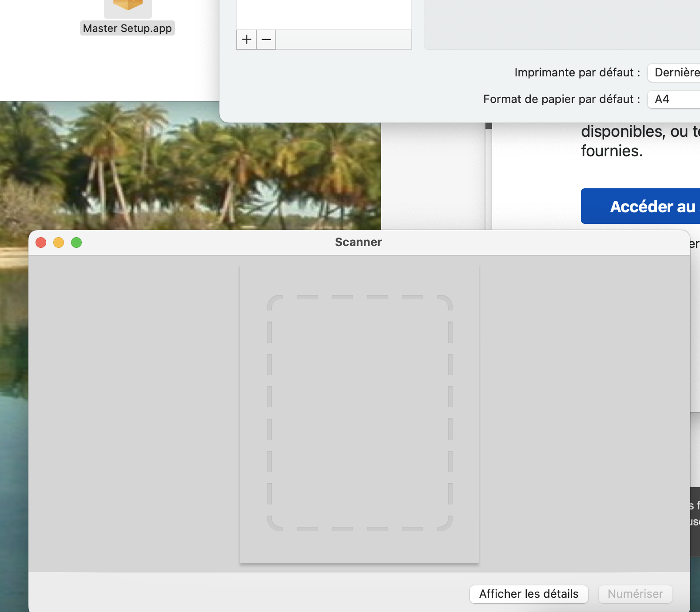Screen dimensions: 700x612
Task: Click the Imprimante par défaut label
Action: click(x=577, y=72)
